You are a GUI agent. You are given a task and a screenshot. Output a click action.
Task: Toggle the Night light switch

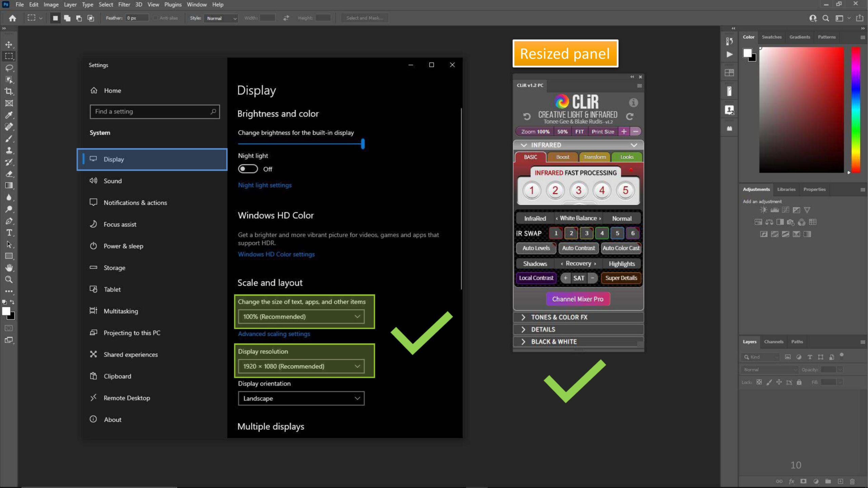point(248,169)
